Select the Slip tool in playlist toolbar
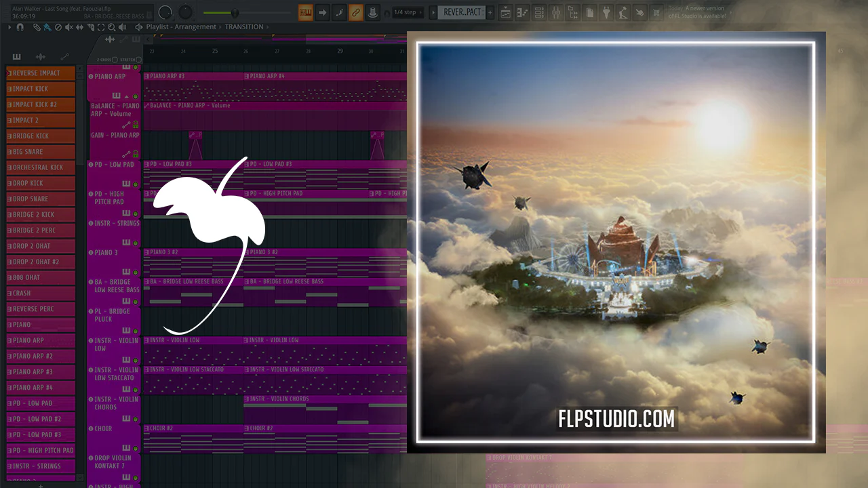Viewport: 868px width, 488px height. 80,27
